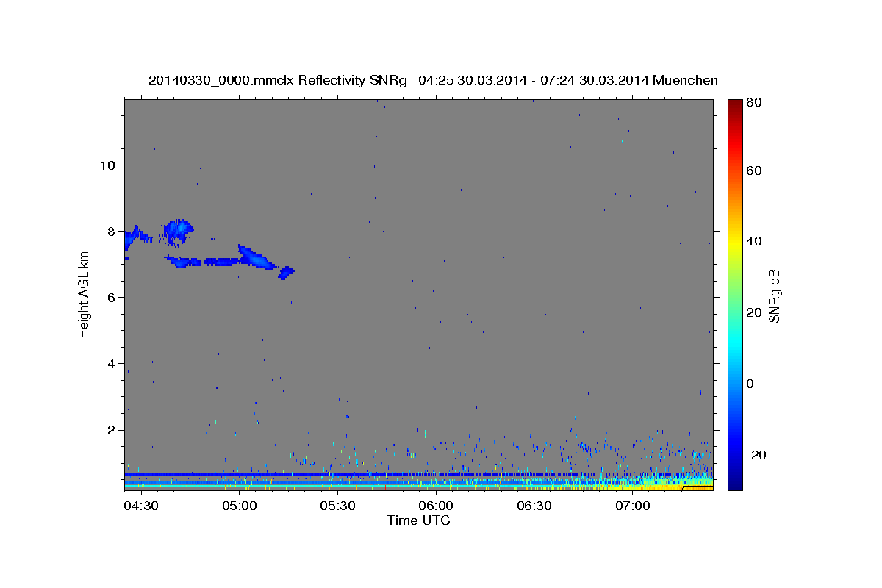
Task: Click the elongated cloud echo near 7 km
Action: [220, 261]
